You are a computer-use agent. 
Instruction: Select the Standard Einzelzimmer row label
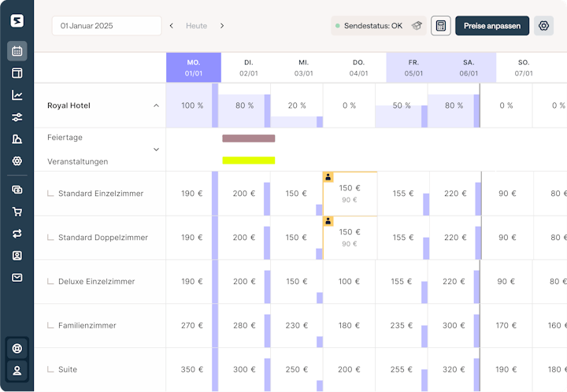pyautogui.click(x=101, y=194)
